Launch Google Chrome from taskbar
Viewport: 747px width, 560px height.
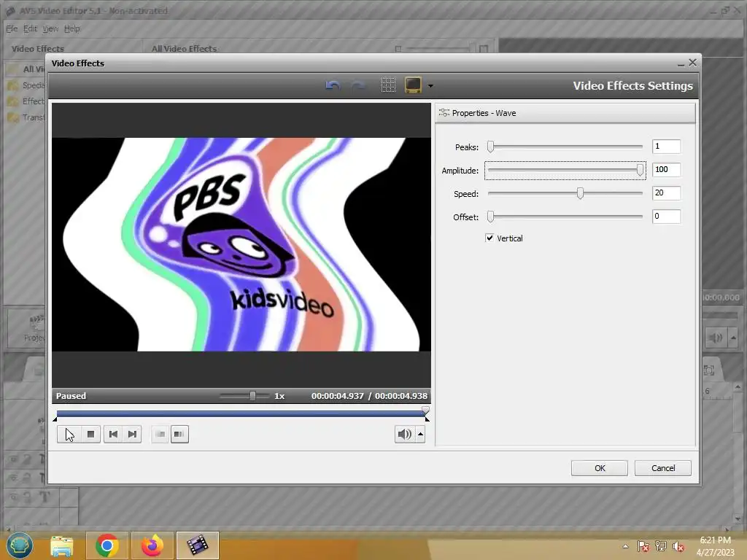pyautogui.click(x=107, y=545)
